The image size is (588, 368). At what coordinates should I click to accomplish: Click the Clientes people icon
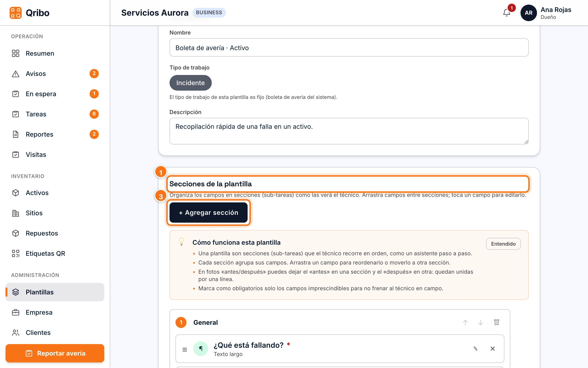(16, 333)
